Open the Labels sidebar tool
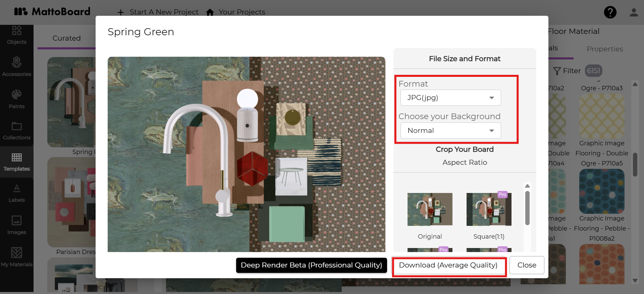 pyautogui.click(x=16, y=193)
